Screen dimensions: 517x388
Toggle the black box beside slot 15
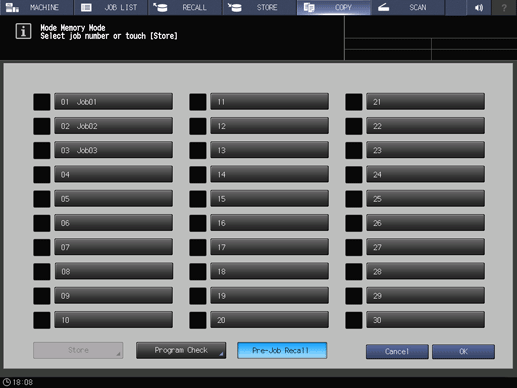198,199
